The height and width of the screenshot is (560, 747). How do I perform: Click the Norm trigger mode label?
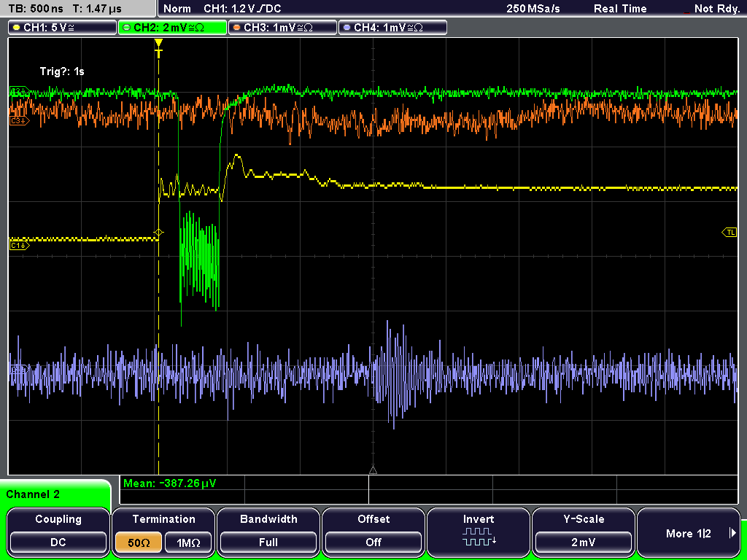point(177,9)
